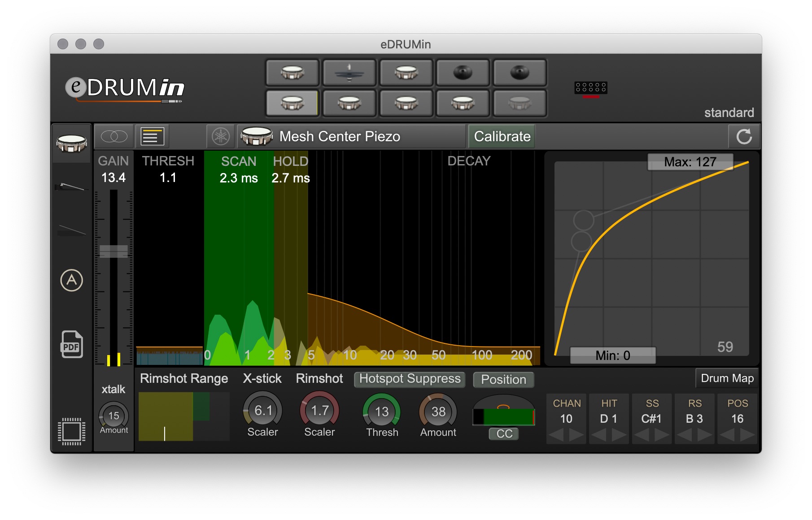Click the X-stick Scaler knob
812x520 pixels.
tap(263, 409)
